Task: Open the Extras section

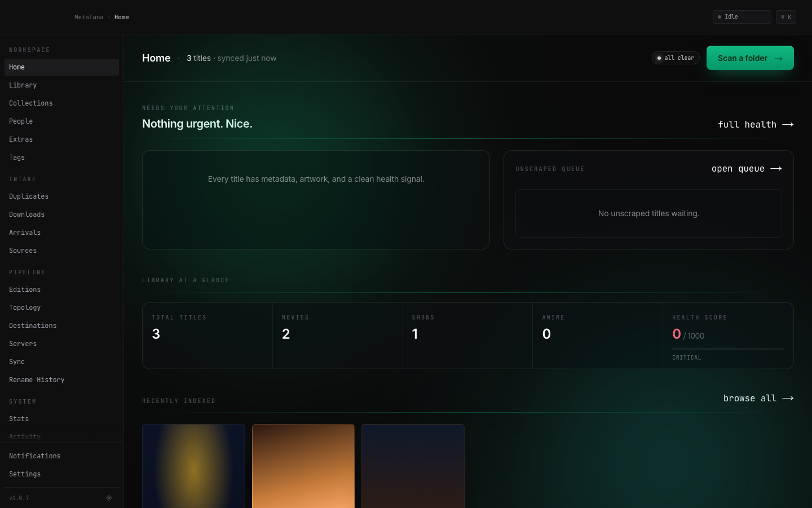Action: tap(61, 139)
